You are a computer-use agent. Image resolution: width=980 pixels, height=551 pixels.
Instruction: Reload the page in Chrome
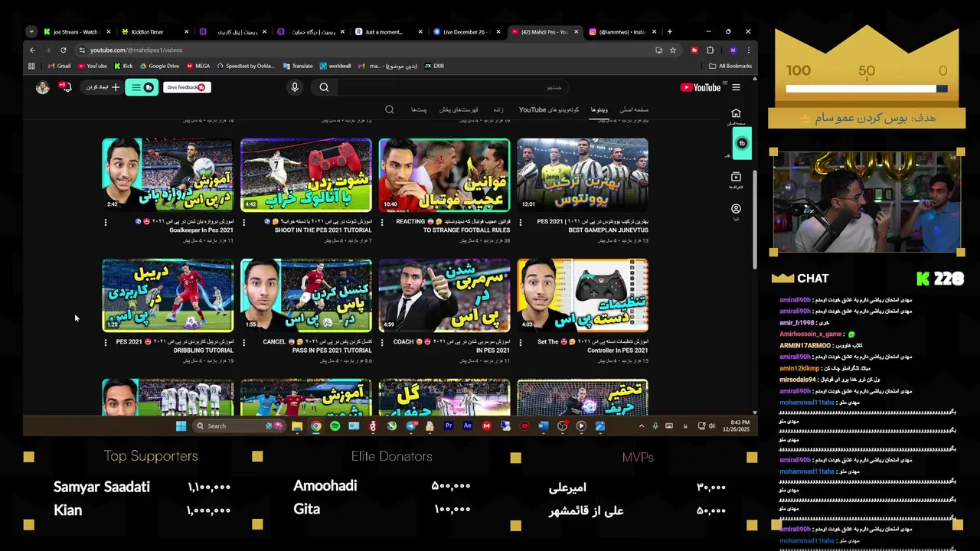63,50
